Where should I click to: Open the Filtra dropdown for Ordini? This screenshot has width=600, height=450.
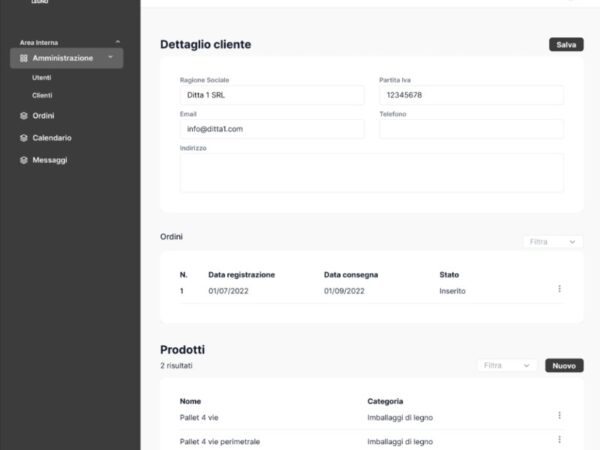click(x=552, y=242)
